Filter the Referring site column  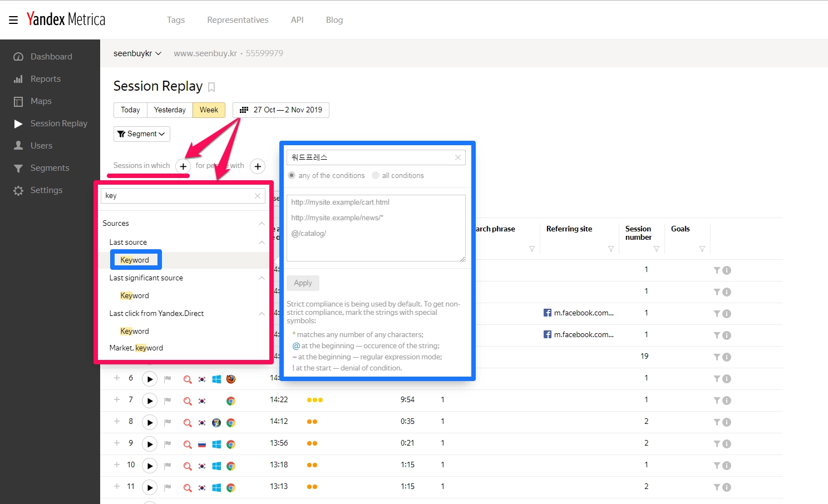611,249
